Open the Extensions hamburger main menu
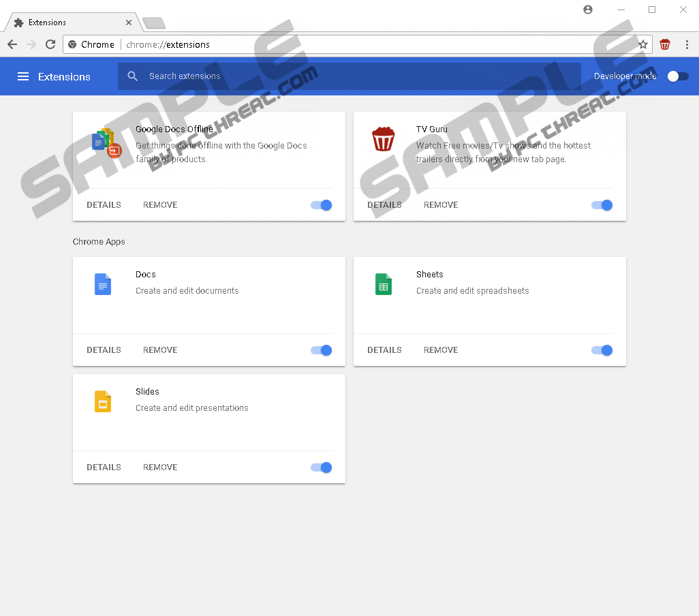This screenshot has height=616, width=699. point(23,77)
